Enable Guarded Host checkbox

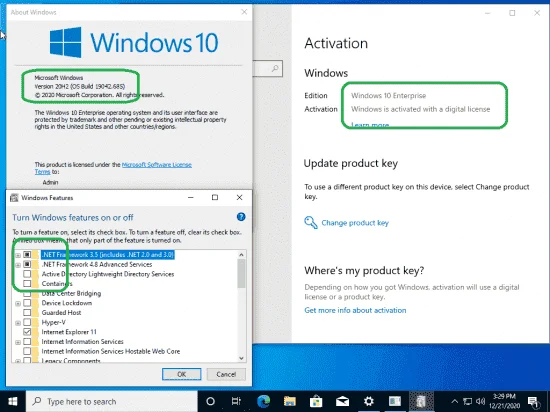tap(27, 312)
